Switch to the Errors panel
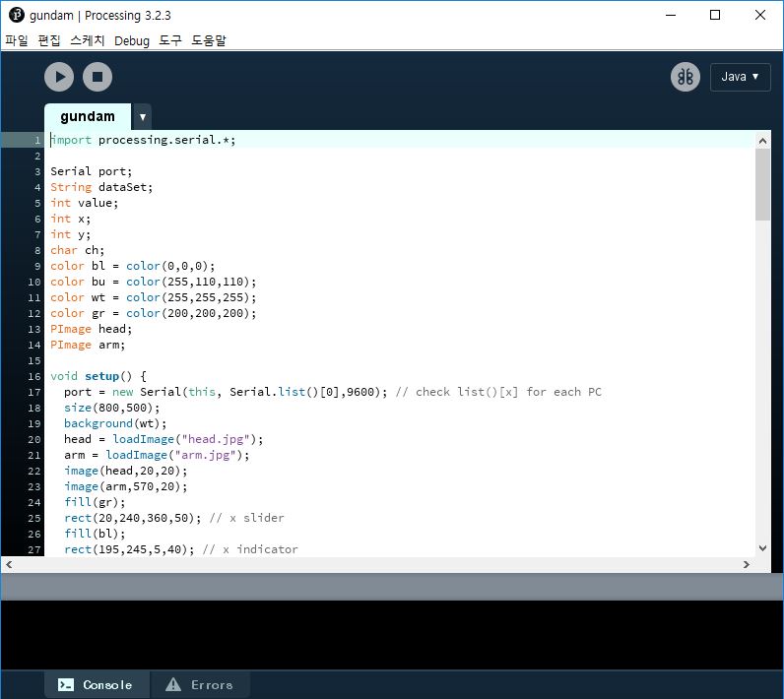 (x=201, y=684)
